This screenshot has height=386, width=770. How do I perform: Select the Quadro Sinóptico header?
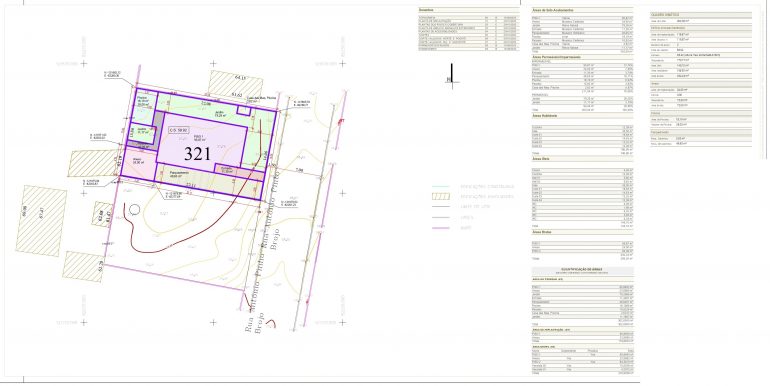(x=664, y=15)
